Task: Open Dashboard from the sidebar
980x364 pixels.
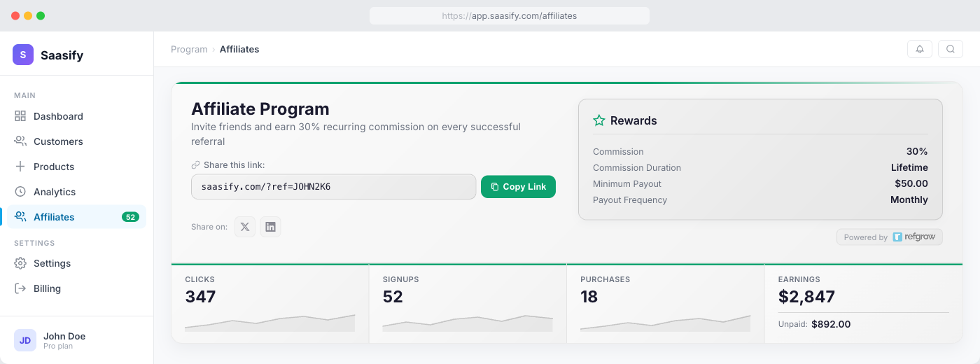Action: tap(58, 116)
